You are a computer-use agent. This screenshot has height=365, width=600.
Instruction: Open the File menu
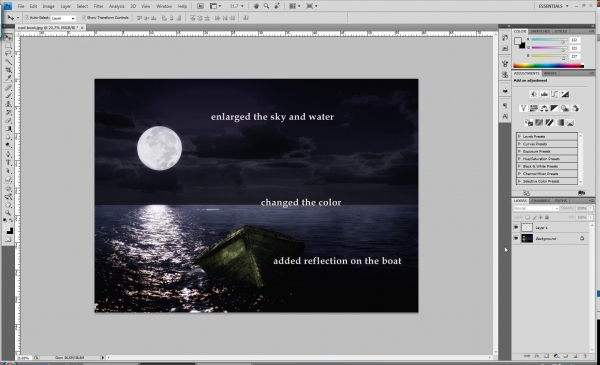[x=21, y=6]
